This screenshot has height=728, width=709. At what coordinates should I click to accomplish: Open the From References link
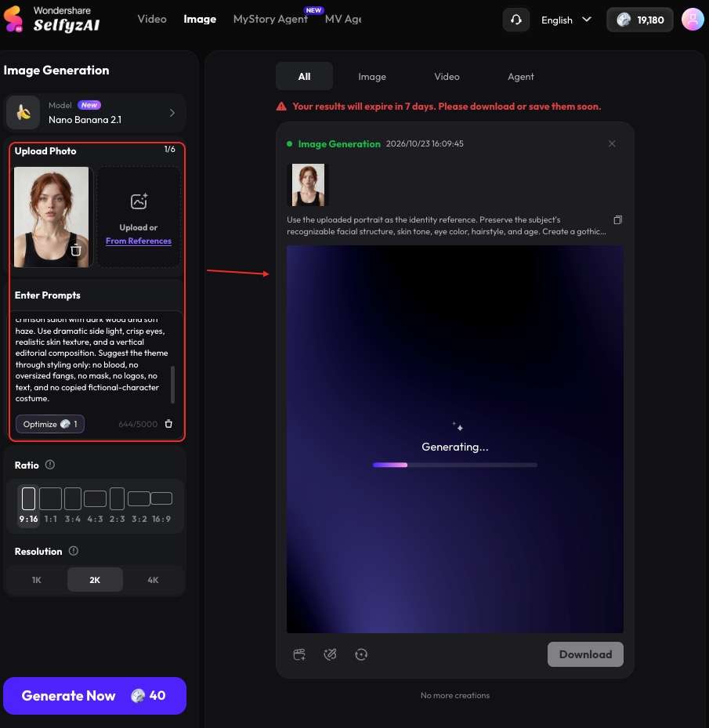pyautogui.click(x=139, y=241)
